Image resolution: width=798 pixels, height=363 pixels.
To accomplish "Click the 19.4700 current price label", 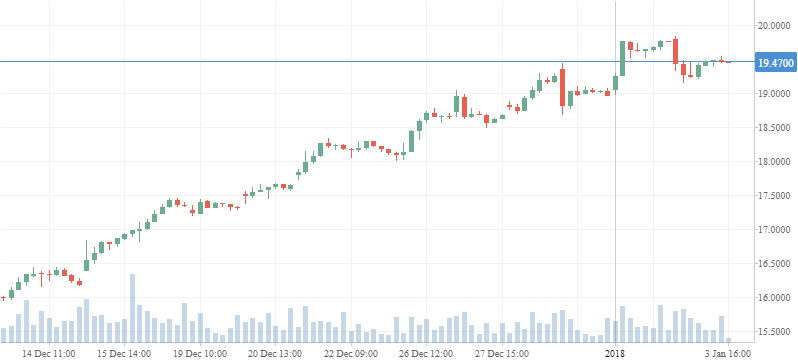I will [x=775, y=63].
